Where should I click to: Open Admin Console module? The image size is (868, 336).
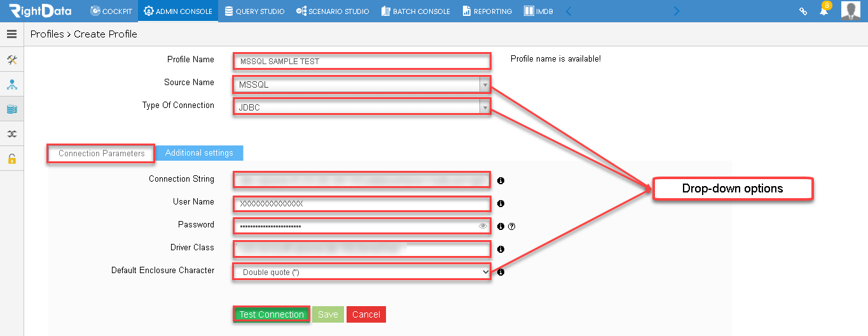(178, 11)
